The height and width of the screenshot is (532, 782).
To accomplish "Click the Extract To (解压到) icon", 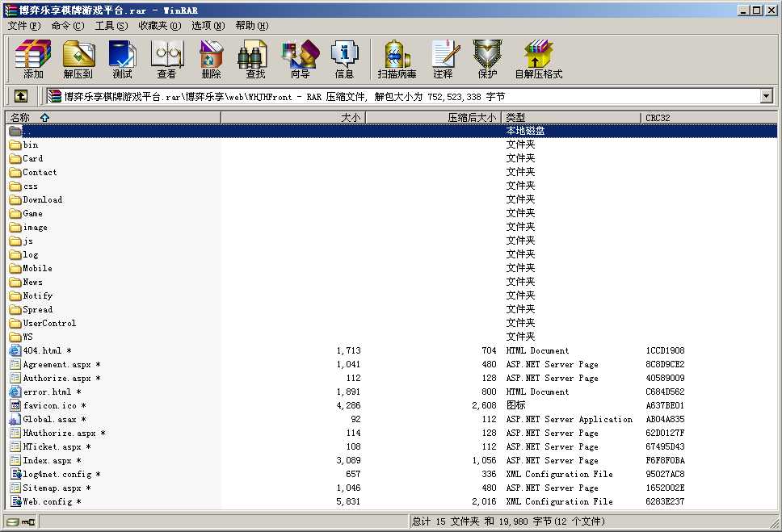I will (x=78, y=59).
